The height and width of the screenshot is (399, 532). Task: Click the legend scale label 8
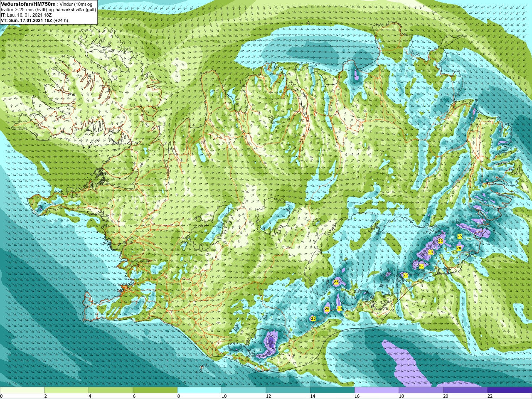[x=179, y=396]
